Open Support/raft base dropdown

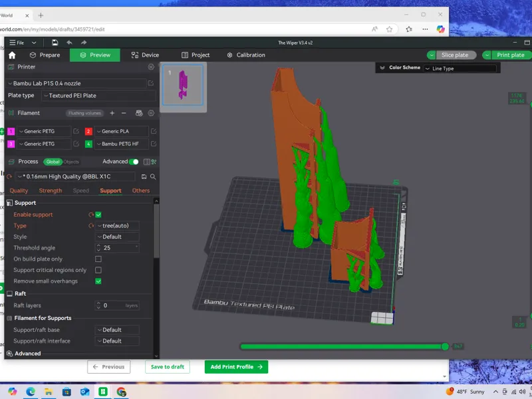click(118, 330)
